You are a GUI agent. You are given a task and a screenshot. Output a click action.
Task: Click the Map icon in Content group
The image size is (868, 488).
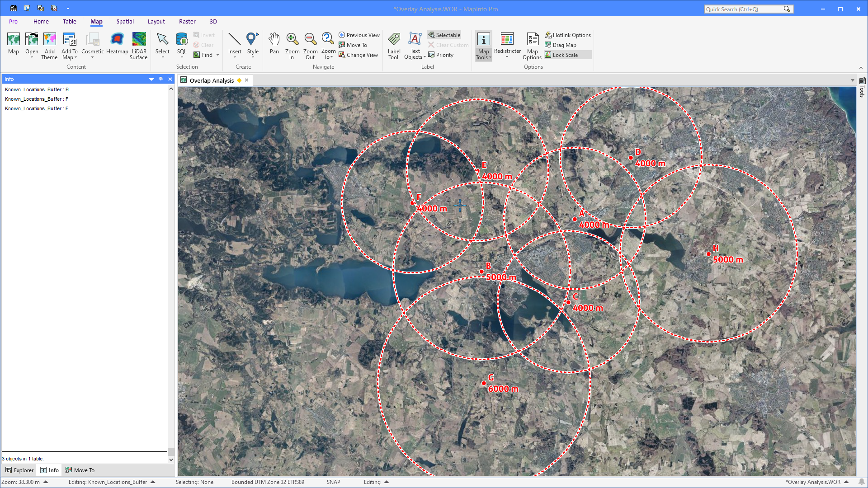[14, 44]
